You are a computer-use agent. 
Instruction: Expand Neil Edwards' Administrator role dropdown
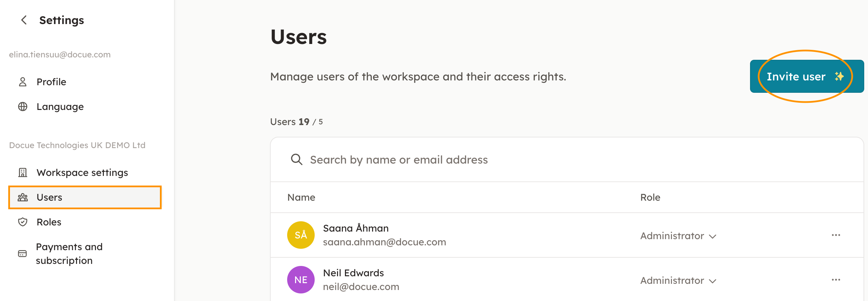[678, 281]
